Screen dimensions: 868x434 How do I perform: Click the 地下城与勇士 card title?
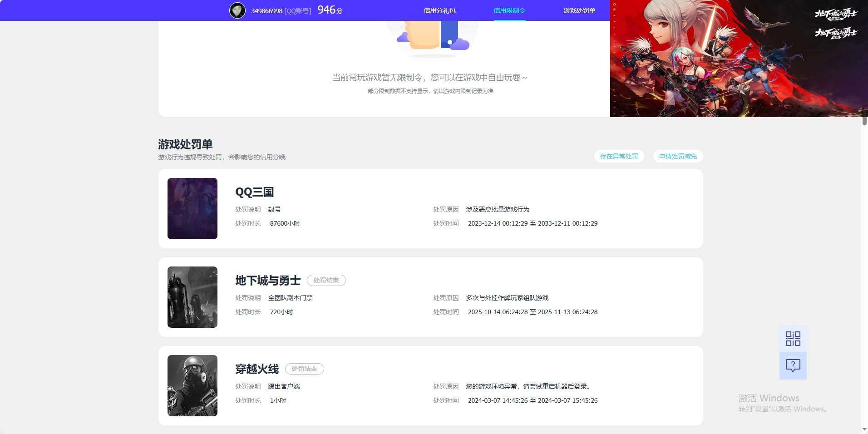coord(268,281)
